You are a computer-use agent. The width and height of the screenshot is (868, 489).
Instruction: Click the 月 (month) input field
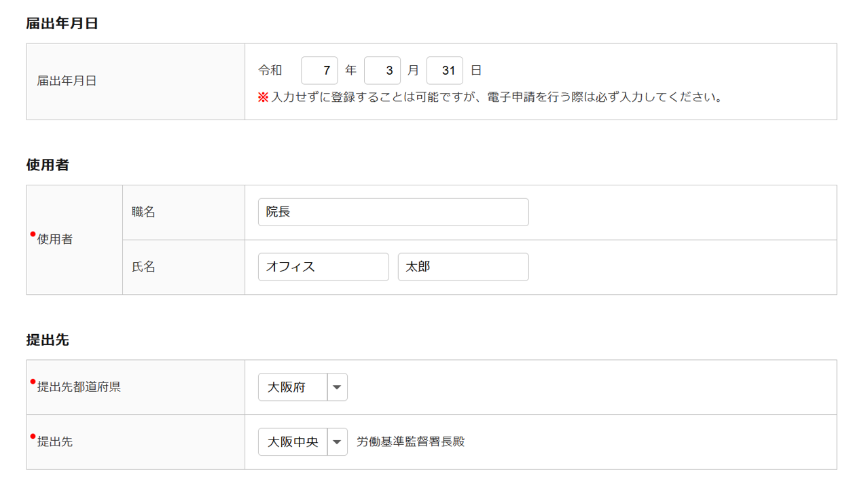point(382,71)
